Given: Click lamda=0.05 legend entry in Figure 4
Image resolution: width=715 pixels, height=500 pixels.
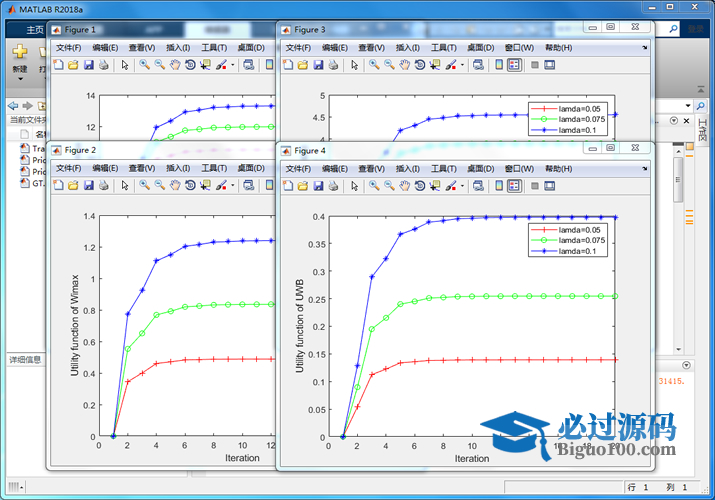Looking at the screenshot, I should pos(568,230).
